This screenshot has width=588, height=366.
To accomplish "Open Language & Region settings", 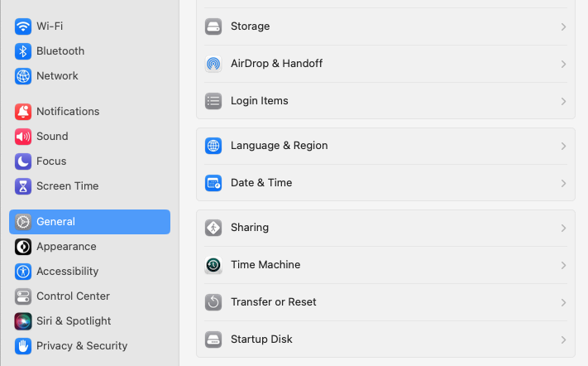I will click(x=279, y=146).
